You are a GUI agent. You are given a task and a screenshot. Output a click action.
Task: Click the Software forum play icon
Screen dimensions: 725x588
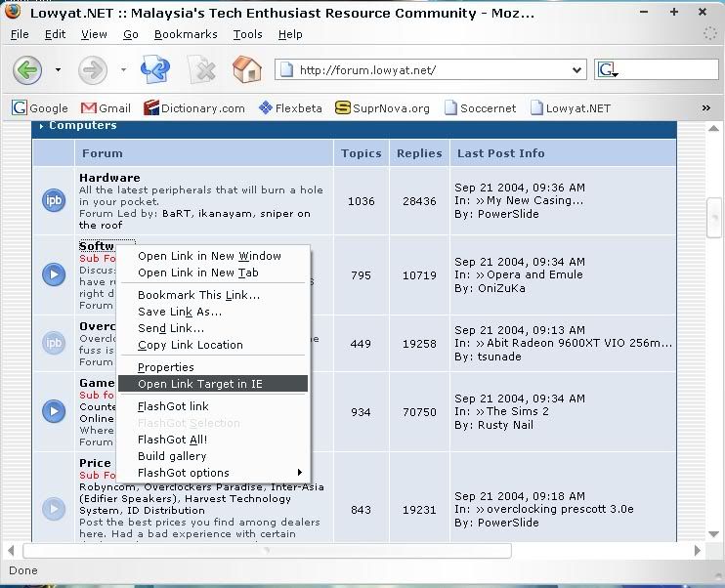54,274
